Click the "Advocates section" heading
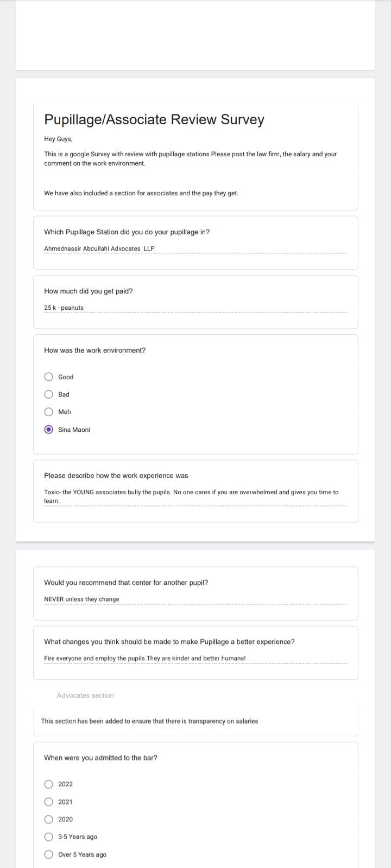The image size is (391, 868). 85,695
